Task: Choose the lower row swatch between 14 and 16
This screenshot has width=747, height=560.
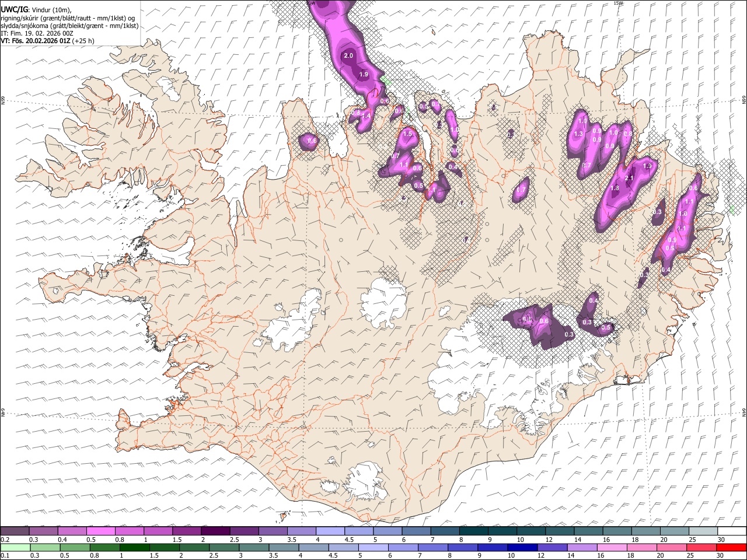Action: (581, 547)
